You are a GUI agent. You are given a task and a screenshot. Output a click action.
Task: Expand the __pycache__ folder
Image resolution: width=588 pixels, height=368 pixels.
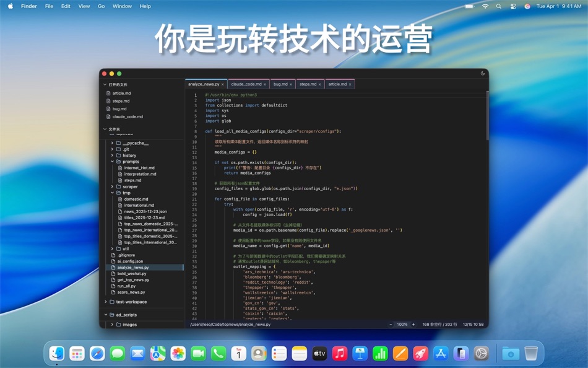click(112, 143)
